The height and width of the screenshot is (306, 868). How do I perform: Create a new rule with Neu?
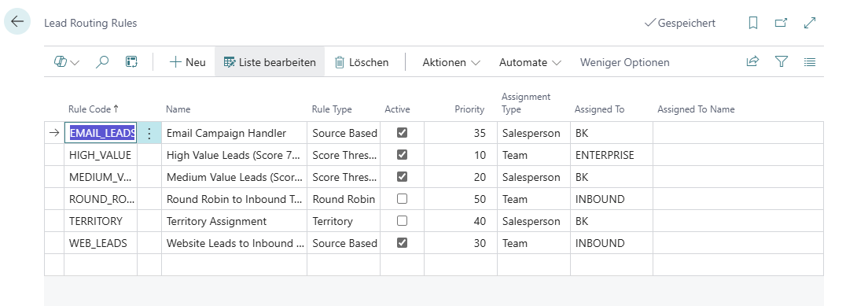coord(188,62)
